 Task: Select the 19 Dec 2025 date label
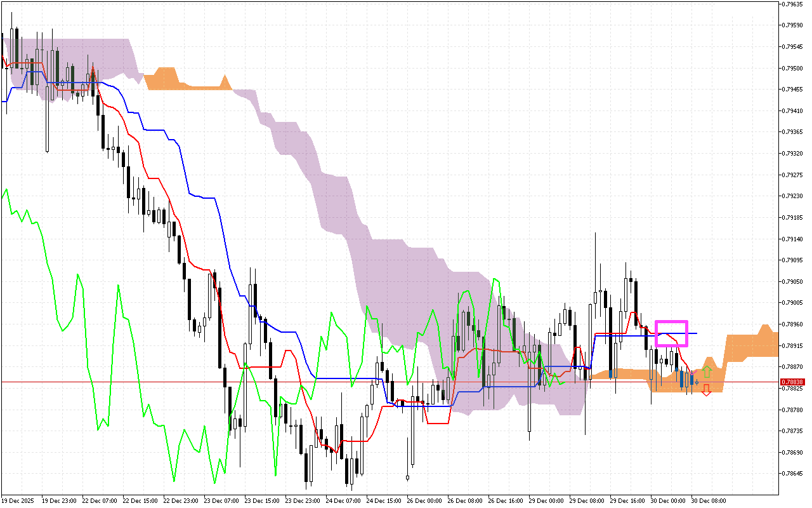(x=19, y=501)
